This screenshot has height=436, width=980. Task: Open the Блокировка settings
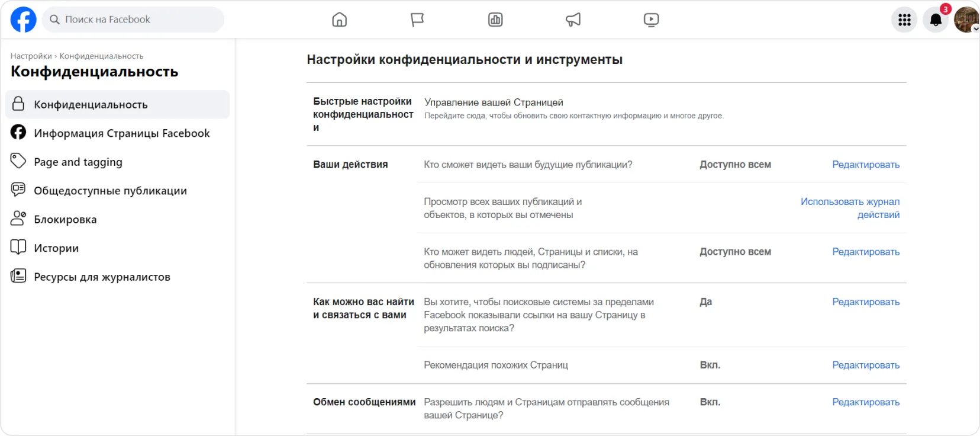(65, 220)
